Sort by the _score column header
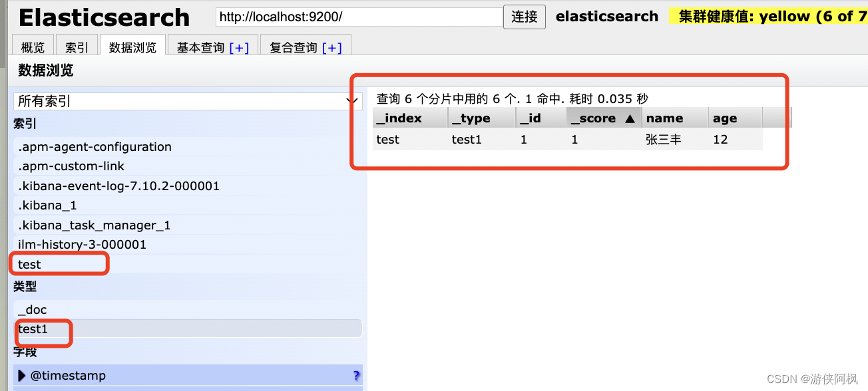 pyautogui.click(x=604, y=118)
